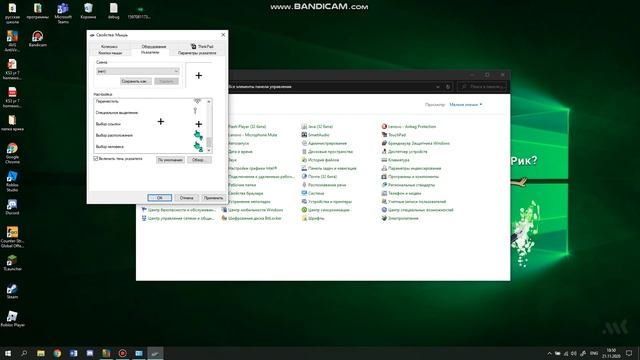The width and height of the screenshot is (640, 360).
Task: Open the SmartAudio control panel item
Action: click(x=316, y=135)
